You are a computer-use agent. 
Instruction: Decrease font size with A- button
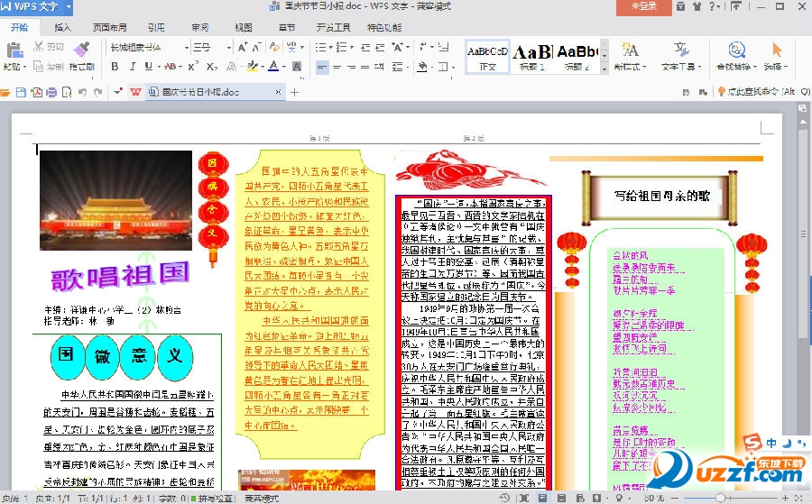[257, 47]
